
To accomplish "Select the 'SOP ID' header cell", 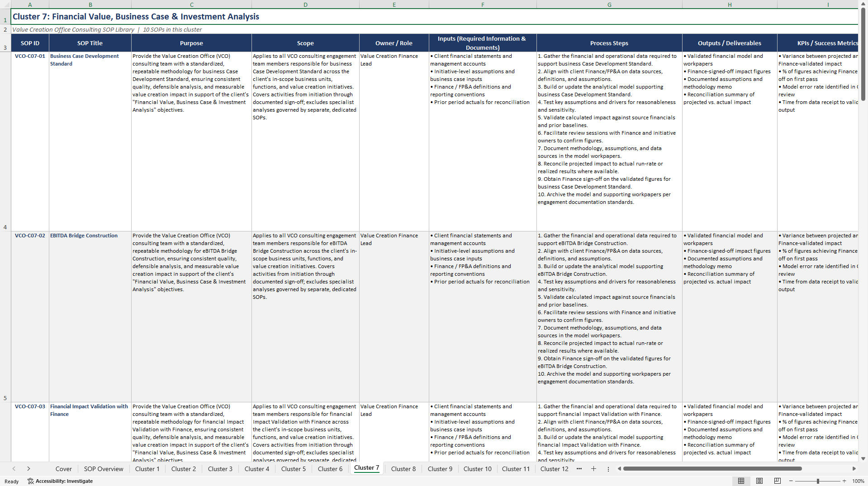I will tap(30, 43).
